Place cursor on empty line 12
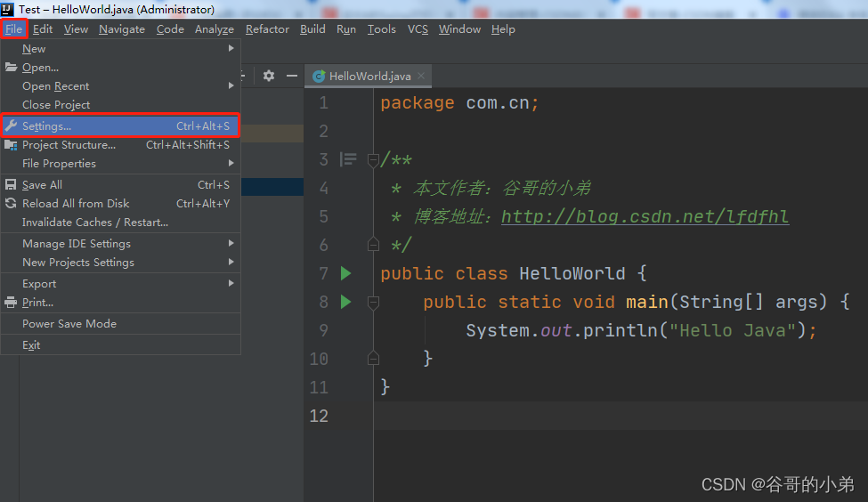Screen dimensions: 868x502 point(620,416)
